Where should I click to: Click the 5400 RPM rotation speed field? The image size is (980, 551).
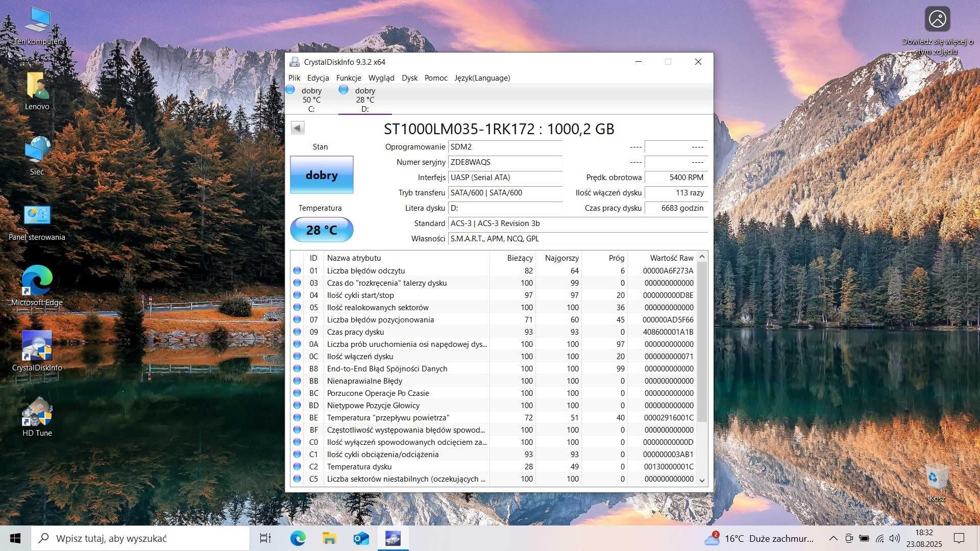point(676,178)
